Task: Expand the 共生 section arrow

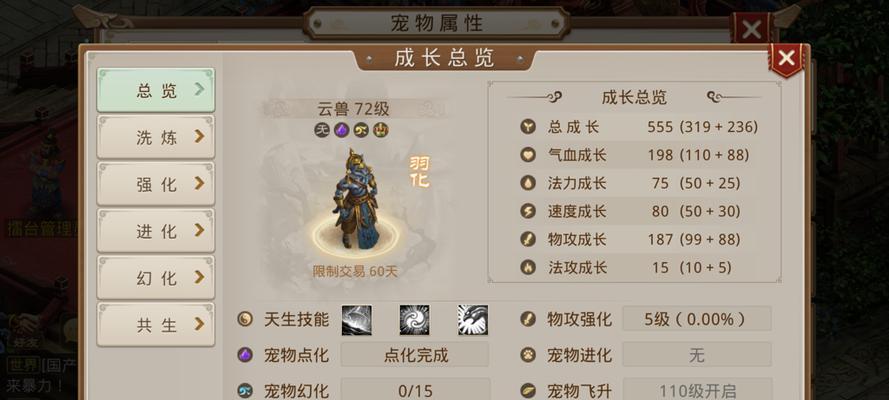Action: (199, 324)
